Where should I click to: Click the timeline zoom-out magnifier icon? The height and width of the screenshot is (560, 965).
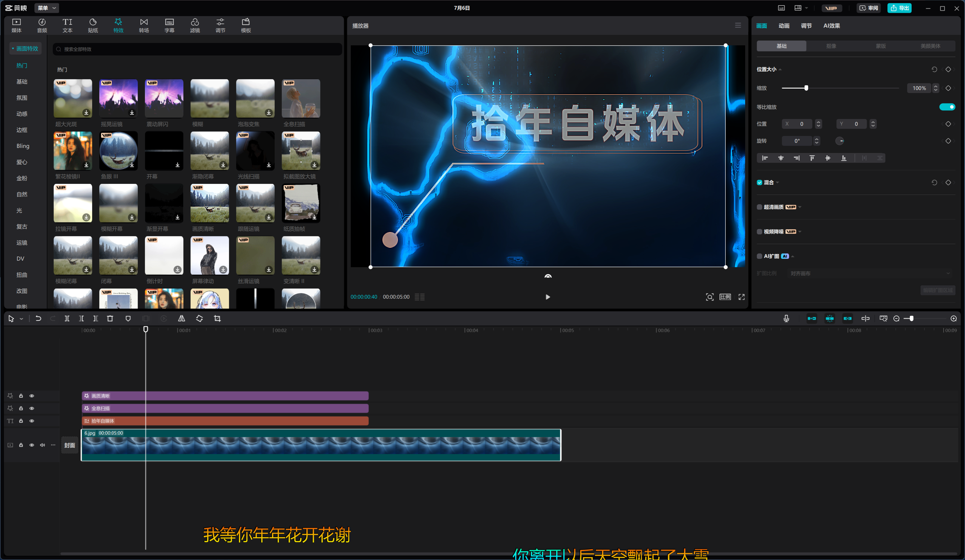tap(896, 318)
